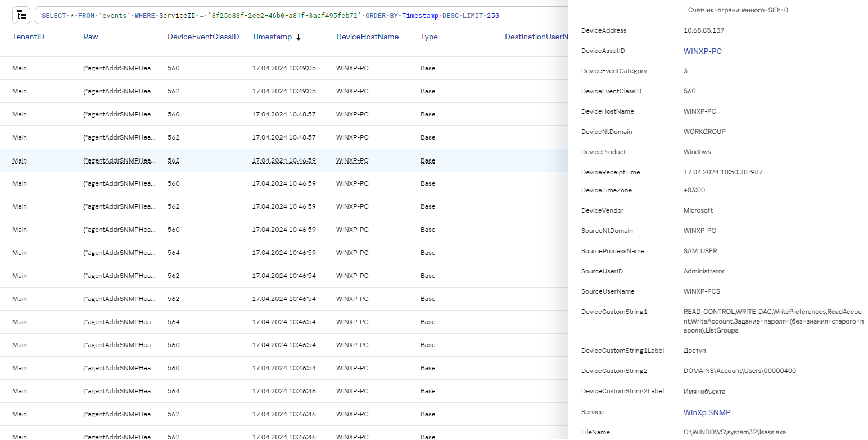This screenshot has height=440, width=868.
Task: Click the DeviceVendor value Microsoft
Action: [x=698, y=210]
